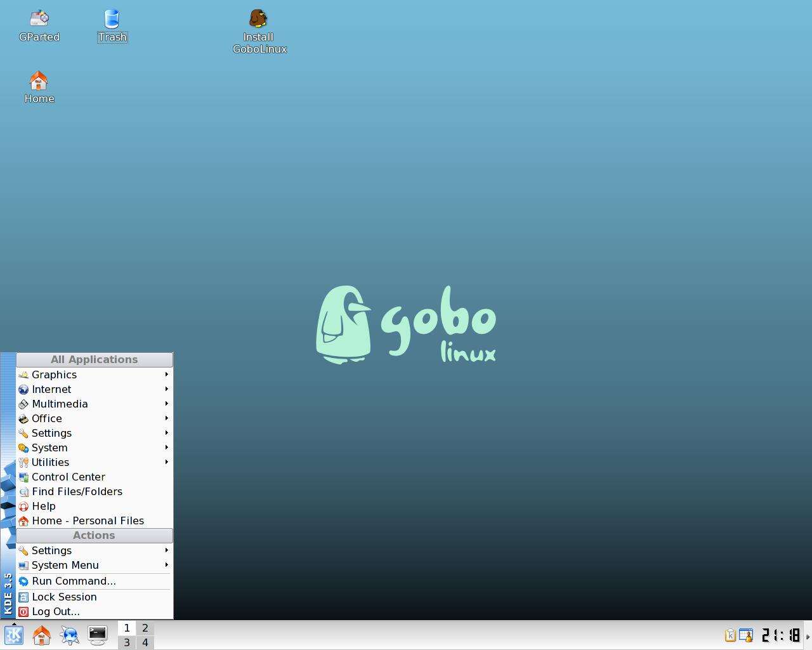Viewport: 812px width, 650px height.
Task: Choose Run Command... from the menu
Action: 95,581
